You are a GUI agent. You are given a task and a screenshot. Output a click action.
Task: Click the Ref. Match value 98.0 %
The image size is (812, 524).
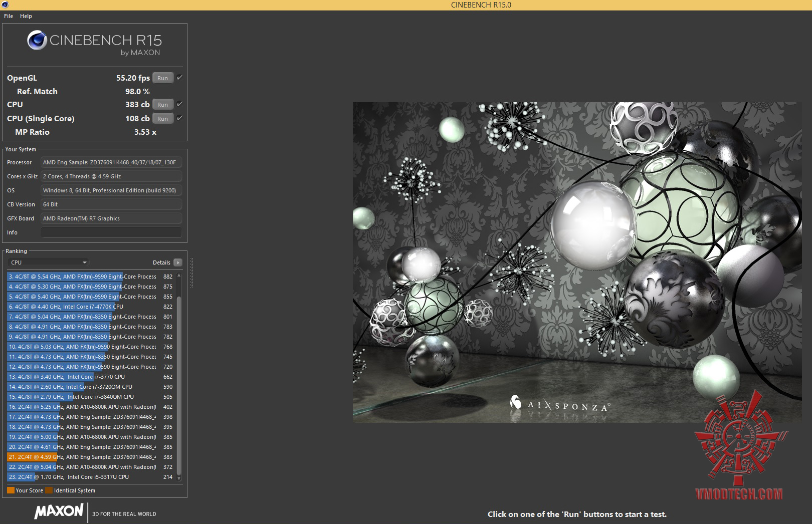pyautogui.click(x=137, y=92)
